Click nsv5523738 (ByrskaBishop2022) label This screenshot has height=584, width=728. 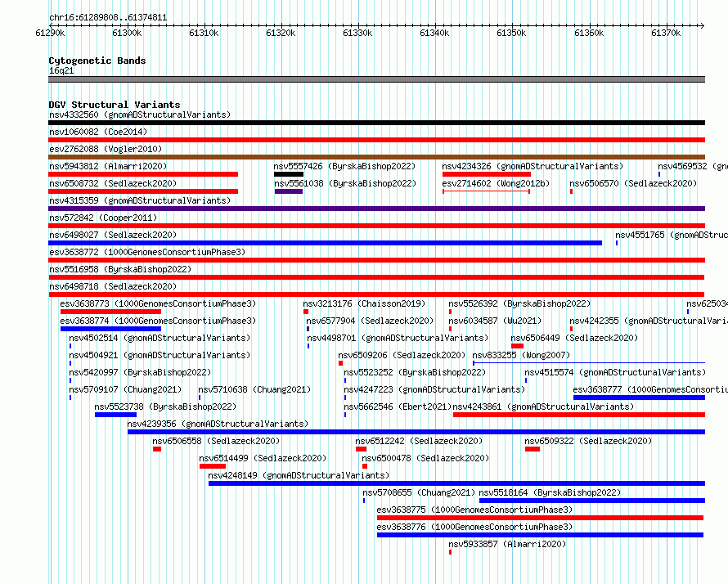pos(165,407)
